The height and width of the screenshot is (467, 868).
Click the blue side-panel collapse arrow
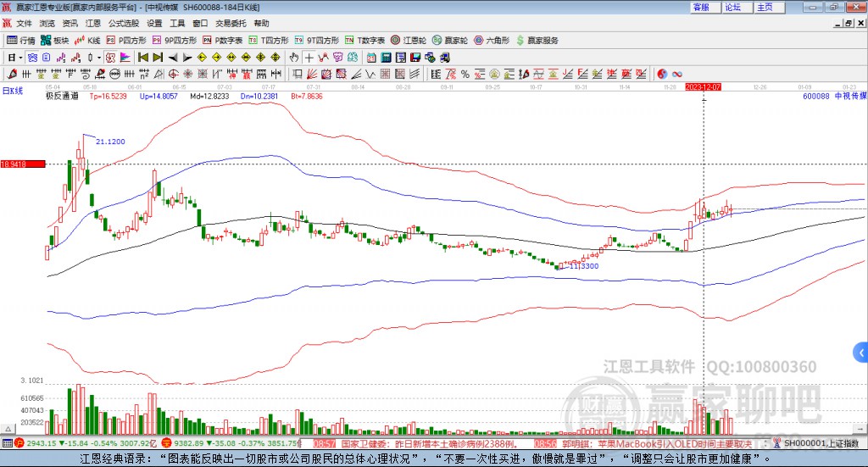(861, 353)
